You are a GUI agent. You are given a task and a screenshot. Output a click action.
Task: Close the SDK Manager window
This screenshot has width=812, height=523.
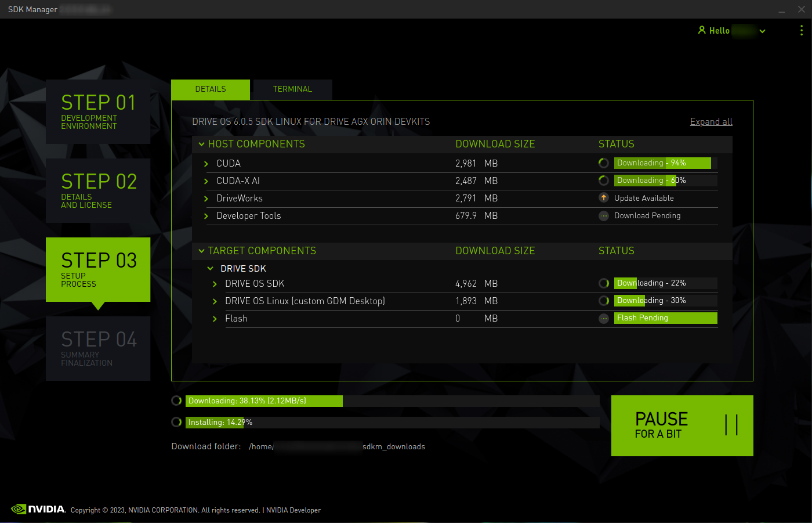(802, 9)
